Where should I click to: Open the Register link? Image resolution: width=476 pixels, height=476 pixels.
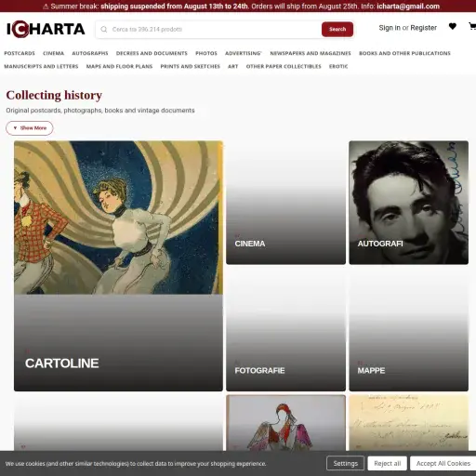[423, 28]
